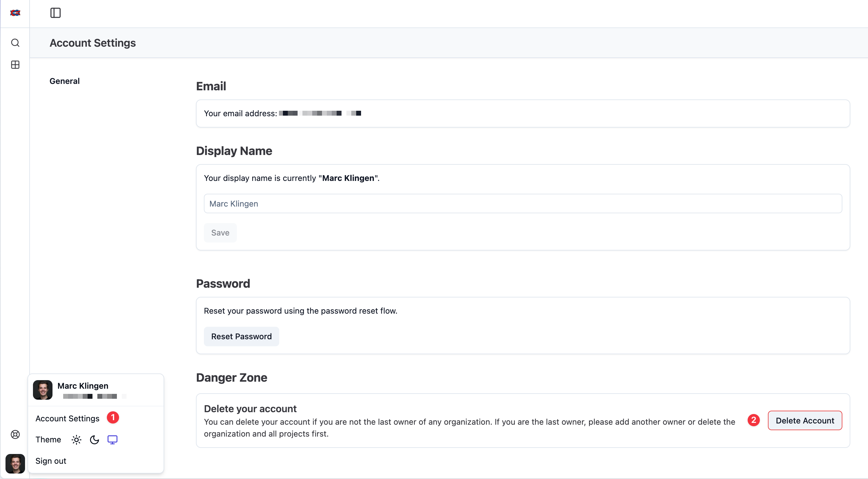
Task: Toggle the sidebar panel icon
Action: click(55, 13)
